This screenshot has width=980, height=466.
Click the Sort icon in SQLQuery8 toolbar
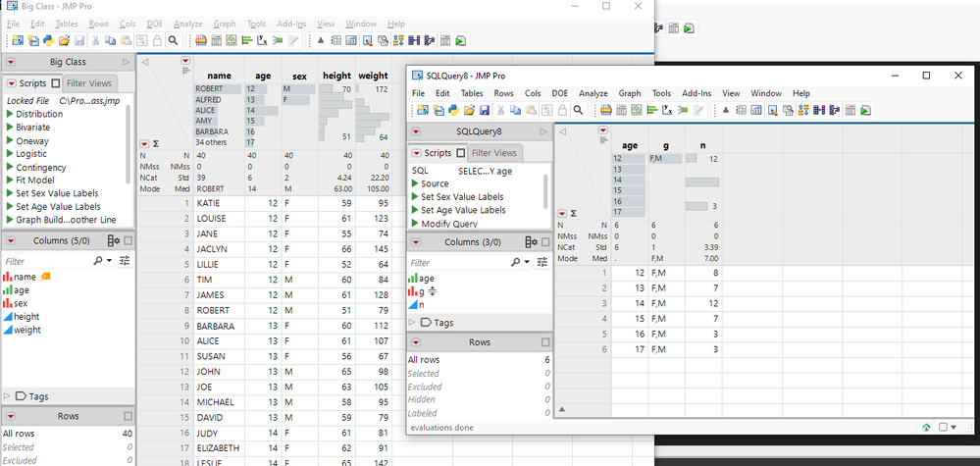(x=803, y=110)
